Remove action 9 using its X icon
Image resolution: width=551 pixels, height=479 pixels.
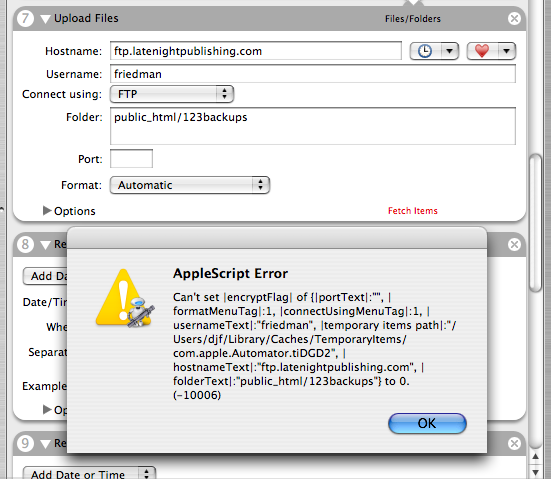(514, 444)
